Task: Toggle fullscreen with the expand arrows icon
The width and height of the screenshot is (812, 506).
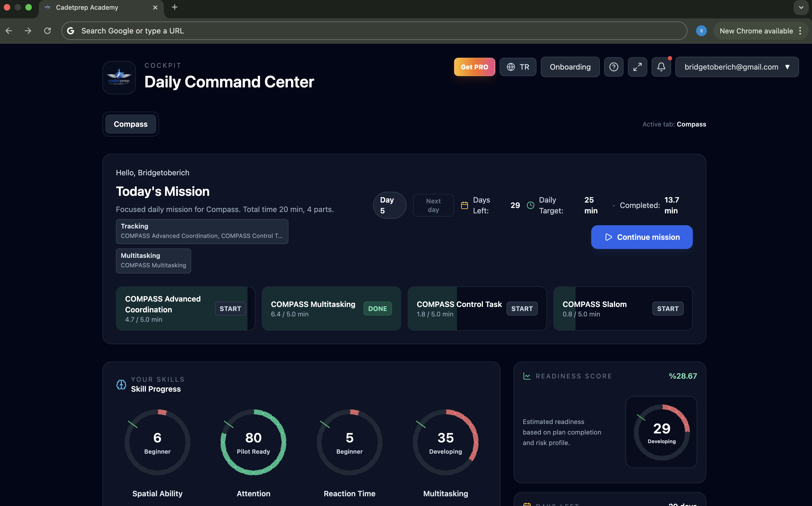Action: click(x=637, y=67)
